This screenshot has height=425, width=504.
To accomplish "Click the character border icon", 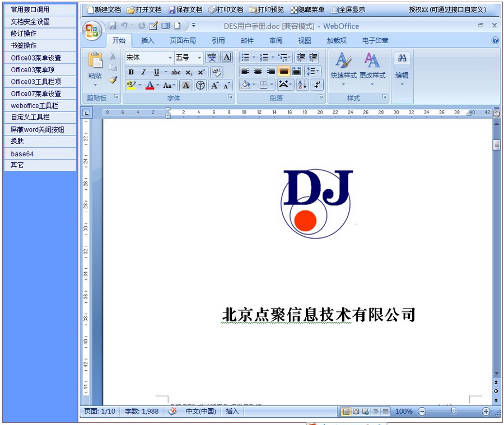I will click(x=227, y=58).
